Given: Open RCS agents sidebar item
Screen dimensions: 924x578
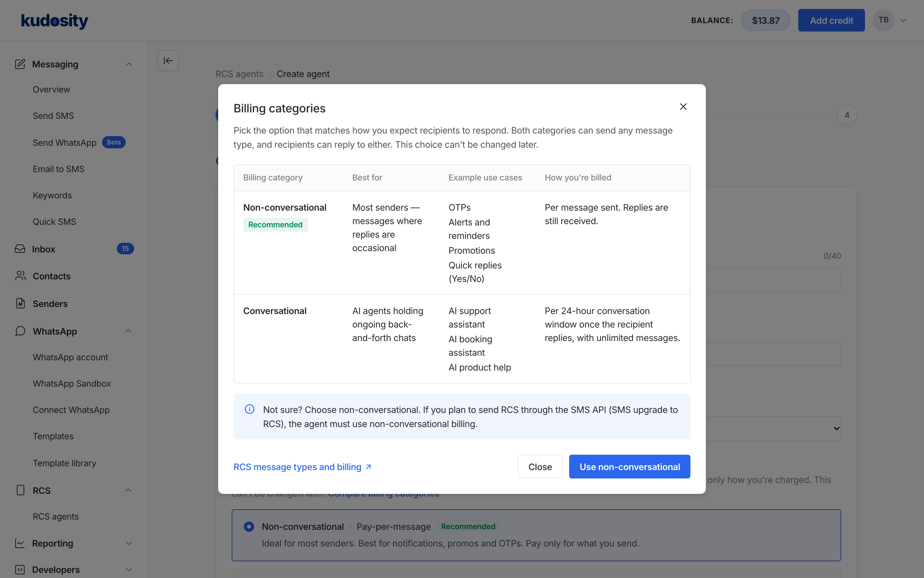Looking at the screenshot, I should 56,516.
